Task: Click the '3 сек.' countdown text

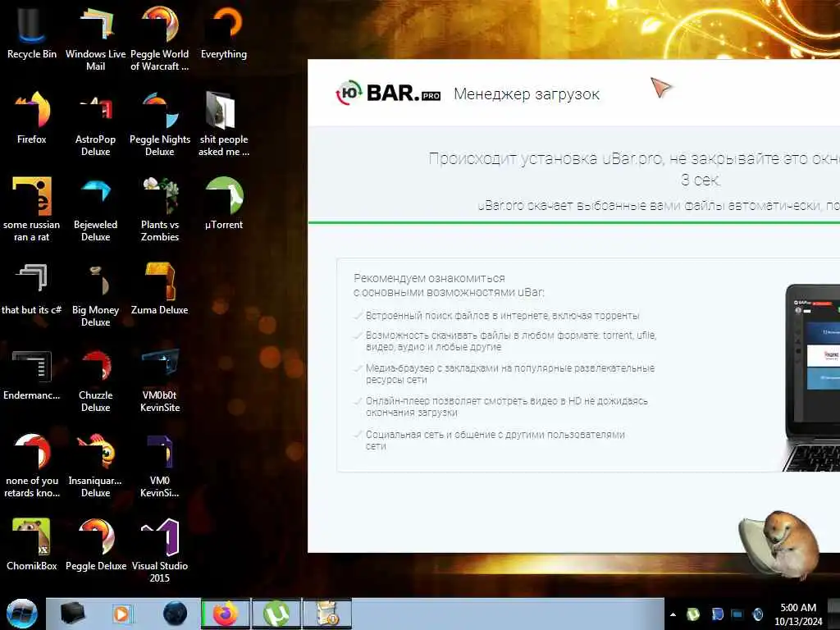Action: pos(701,180)
